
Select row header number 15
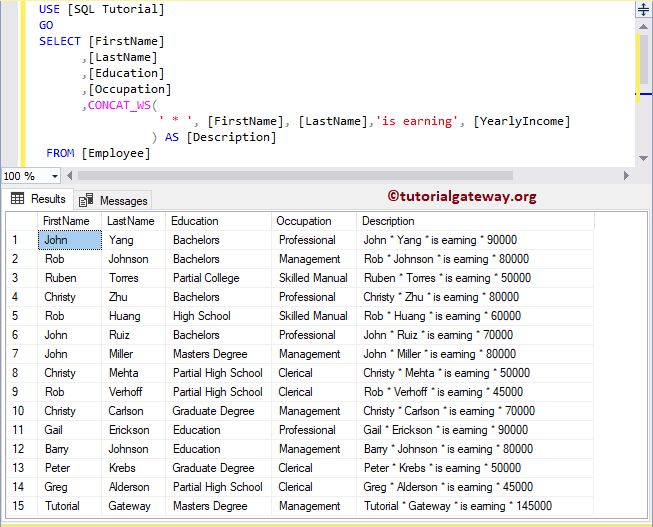click(x=22, y=506)
